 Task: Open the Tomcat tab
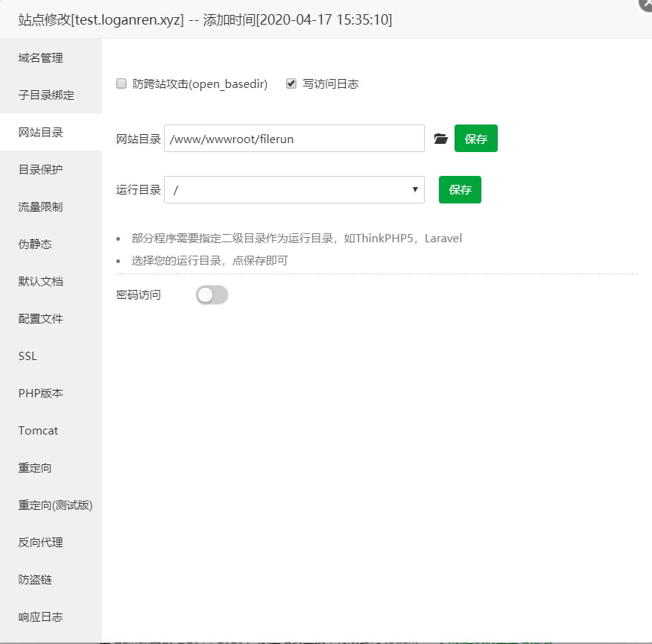click(x=51, y=431)
